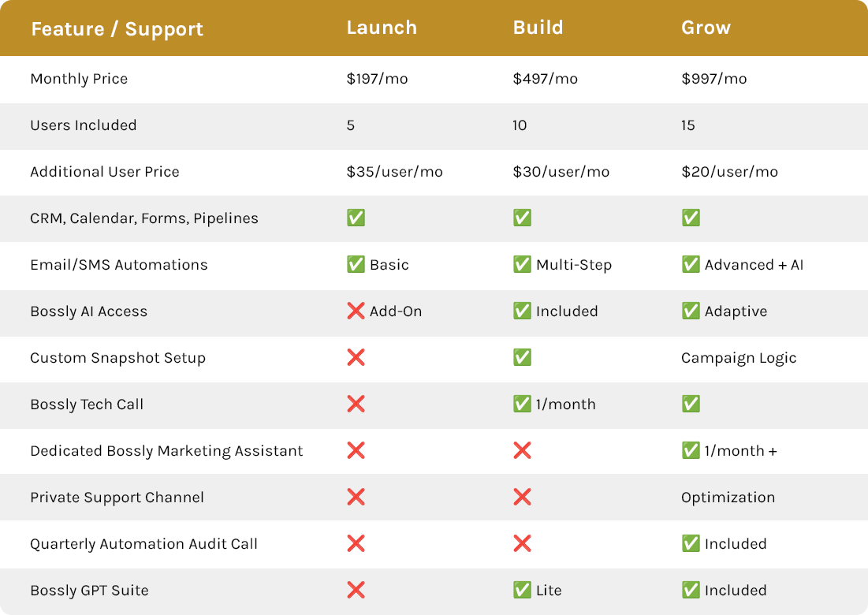This screenshot has height=615, width=868.
Task: Click the Campaign Logic text
Action: point(739,358)
